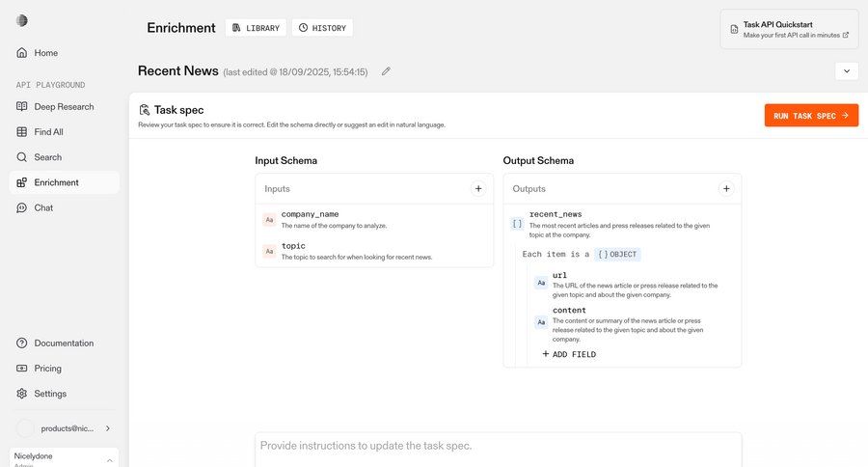
Task: Open the Library button next to Enrichment
Action: click(256, 28)
